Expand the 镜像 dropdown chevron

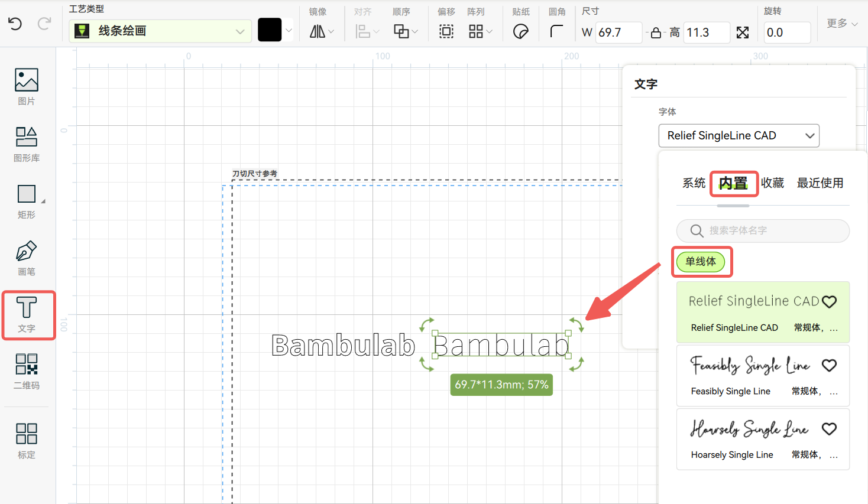331,32
